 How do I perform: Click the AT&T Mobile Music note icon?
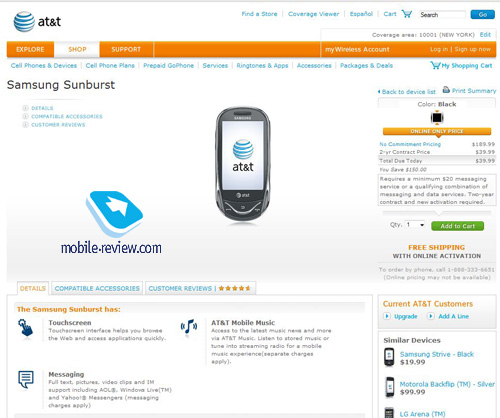pyautogui.click(x=189, y=327)
